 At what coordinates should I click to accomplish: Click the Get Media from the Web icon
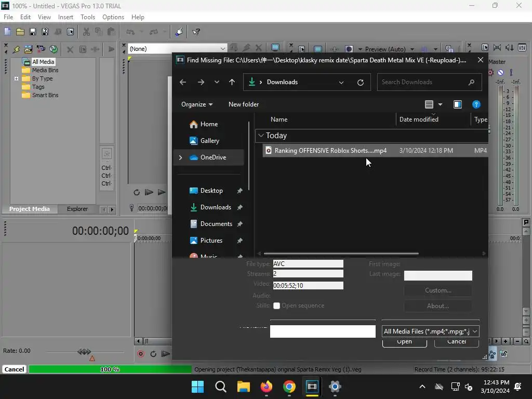coord(54,49)
